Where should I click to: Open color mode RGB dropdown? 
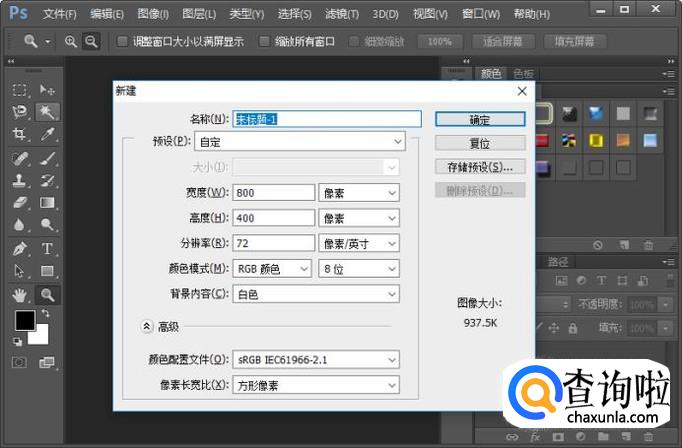[272, 269]
